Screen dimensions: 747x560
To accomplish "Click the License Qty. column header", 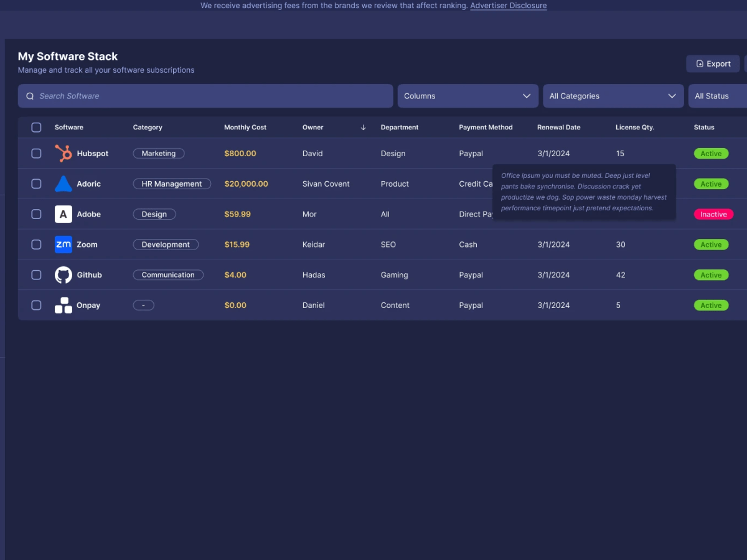I will click(635, 128).
